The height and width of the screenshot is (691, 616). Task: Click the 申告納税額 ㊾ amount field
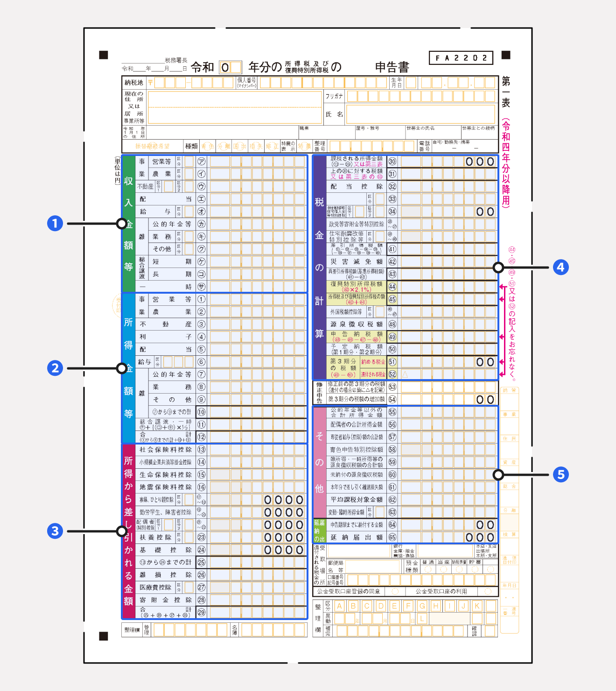tap(449, 337)
